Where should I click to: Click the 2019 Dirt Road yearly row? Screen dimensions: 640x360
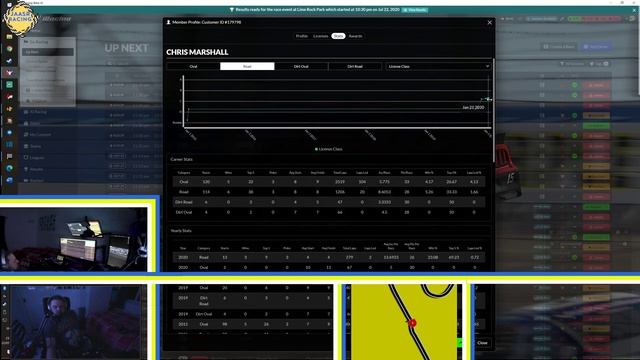[253, 301]
